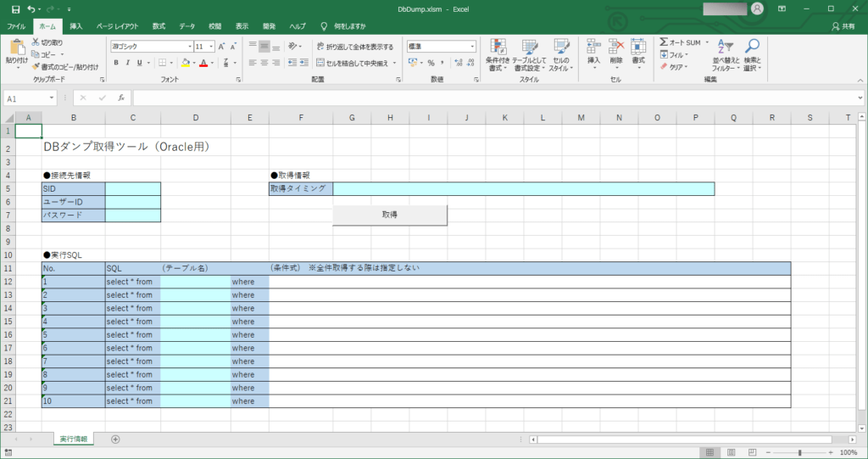Adjust the zoom slider handle
The image size is (868, 459).
coord(799,453)
